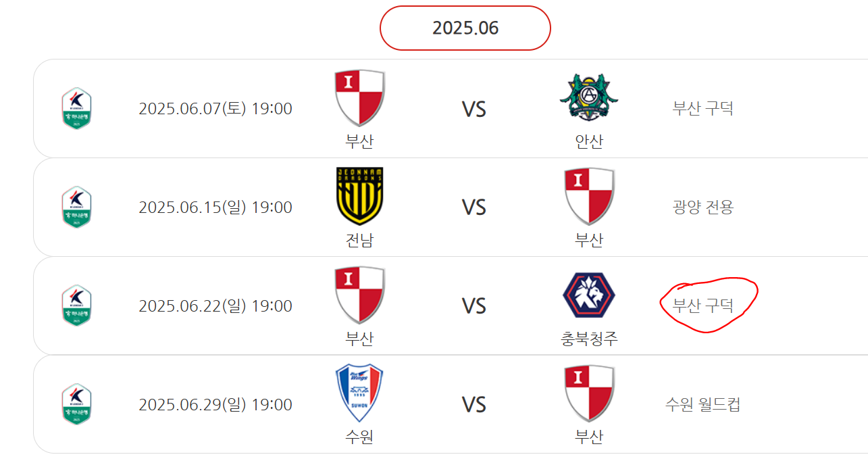The height and width of the screenshot is (461, 868).
Task: Click Ansan Greeners team crest
Action: pos(589,98)
